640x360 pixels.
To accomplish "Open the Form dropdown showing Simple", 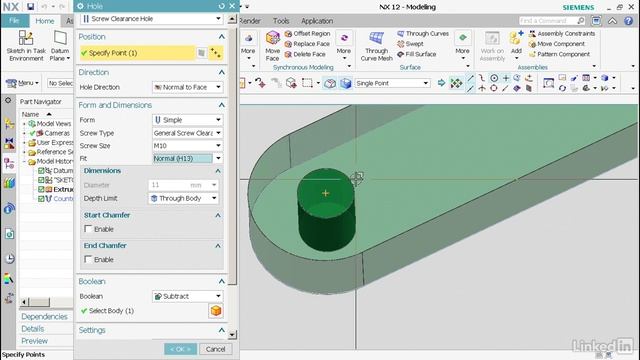I will coord(187,120).
